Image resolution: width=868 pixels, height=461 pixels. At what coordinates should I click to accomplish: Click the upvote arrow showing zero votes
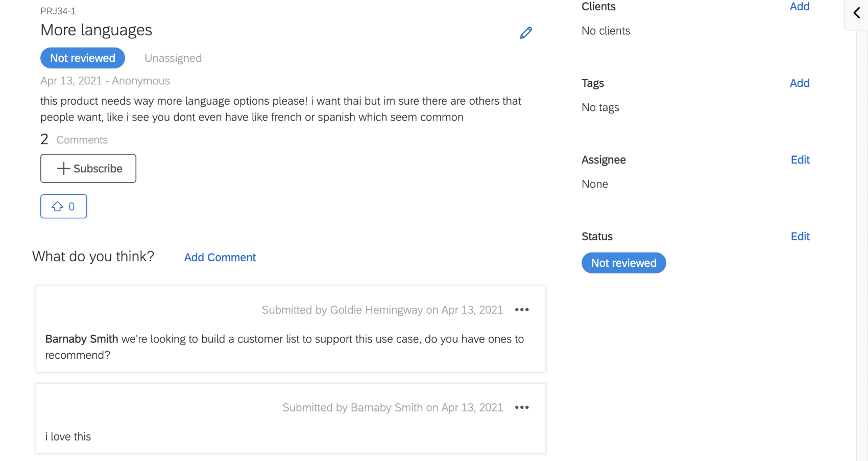tap(57, 206)
